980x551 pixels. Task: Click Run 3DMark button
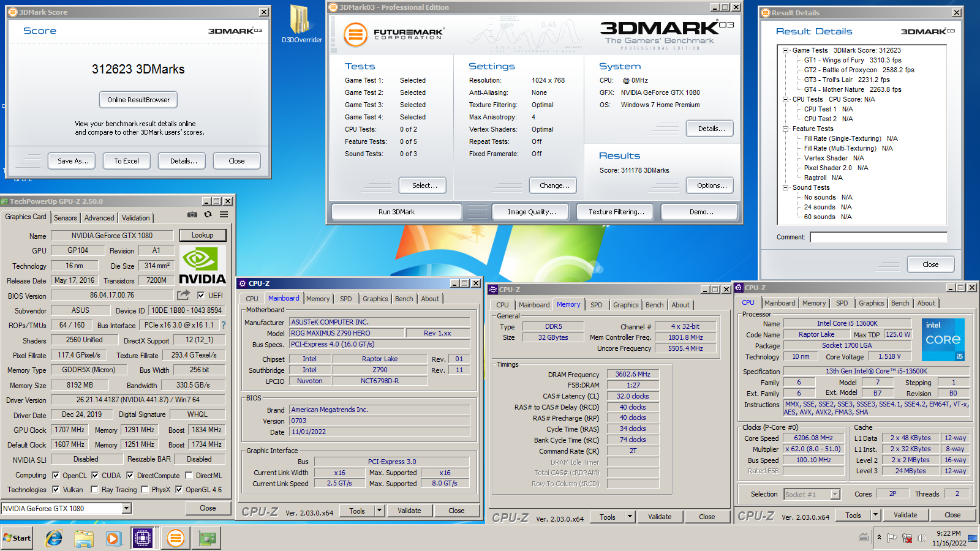click(396, 212)
